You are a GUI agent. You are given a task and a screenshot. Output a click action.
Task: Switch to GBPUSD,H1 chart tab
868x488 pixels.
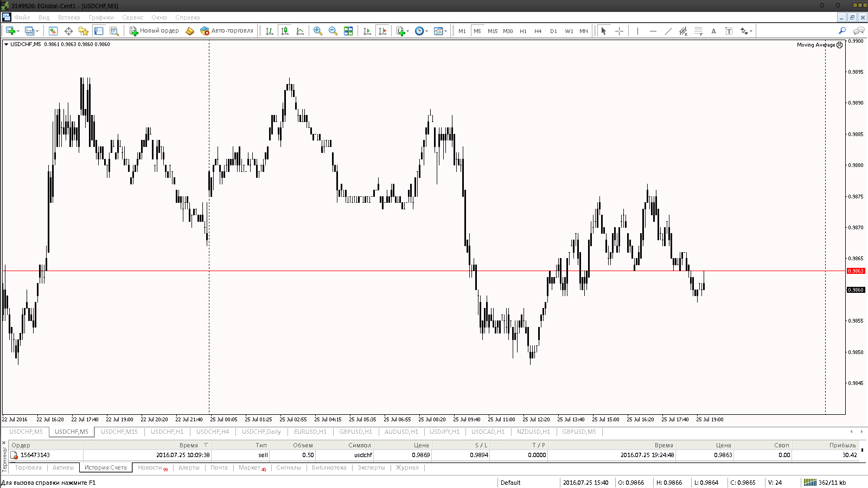coord(356,432)
